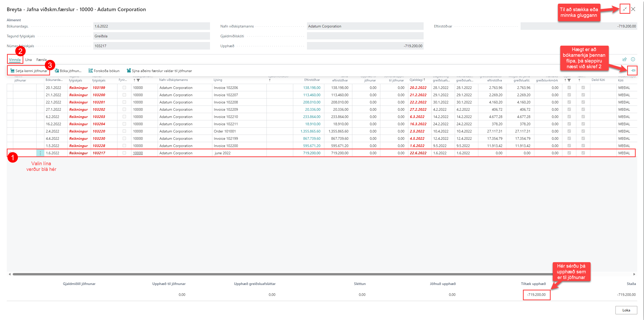The width and height of the screenshot is (644, 320).
Task: Open the Opin column filter header
Action: [569, 80]
